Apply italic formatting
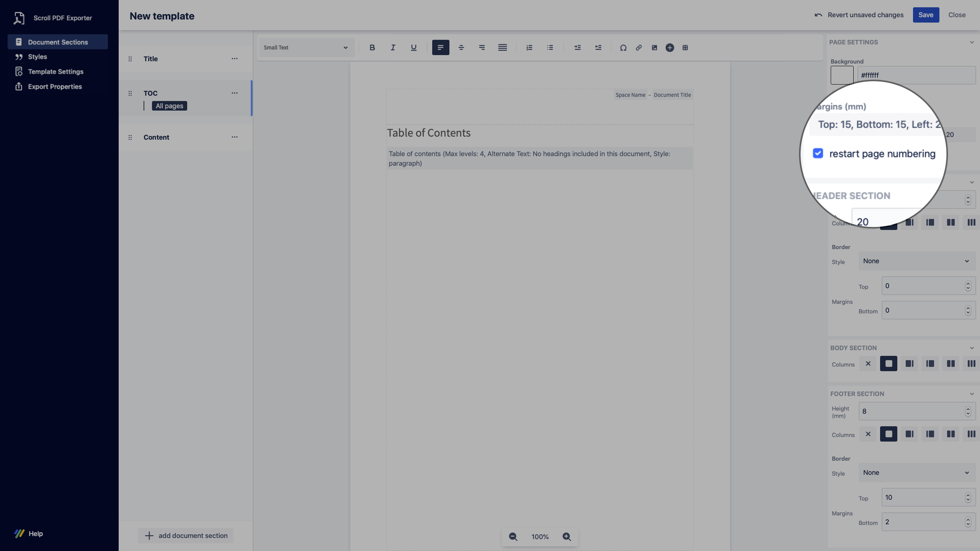 [x=393, y=47]
